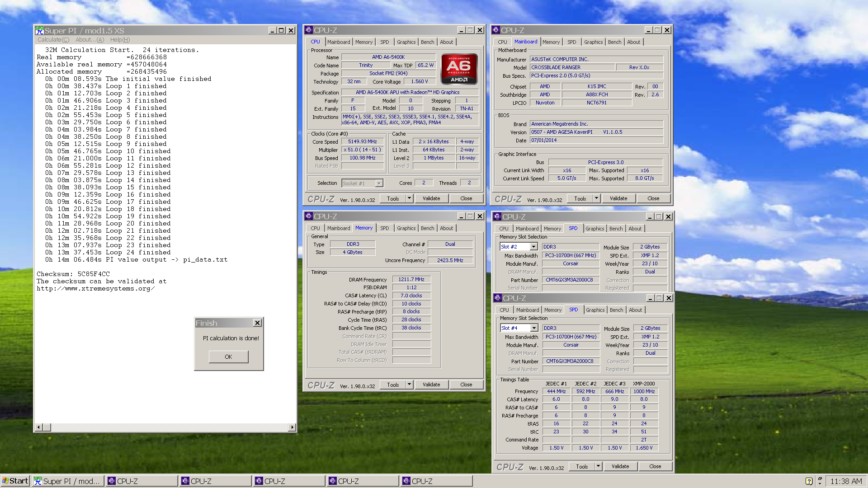Switch to Mainboard tab in CPU window
Screen dimensions: 868x488
[339, 42]
